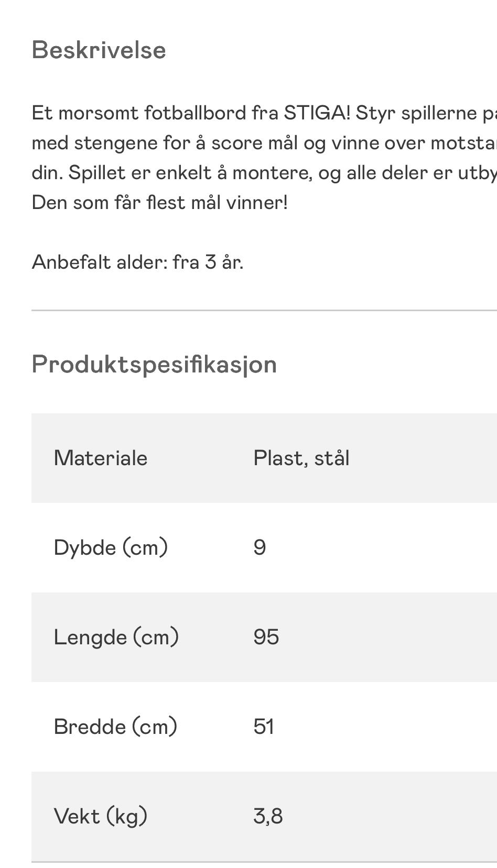Click the 'Plast, stål' material value

[x=301, y=458]
